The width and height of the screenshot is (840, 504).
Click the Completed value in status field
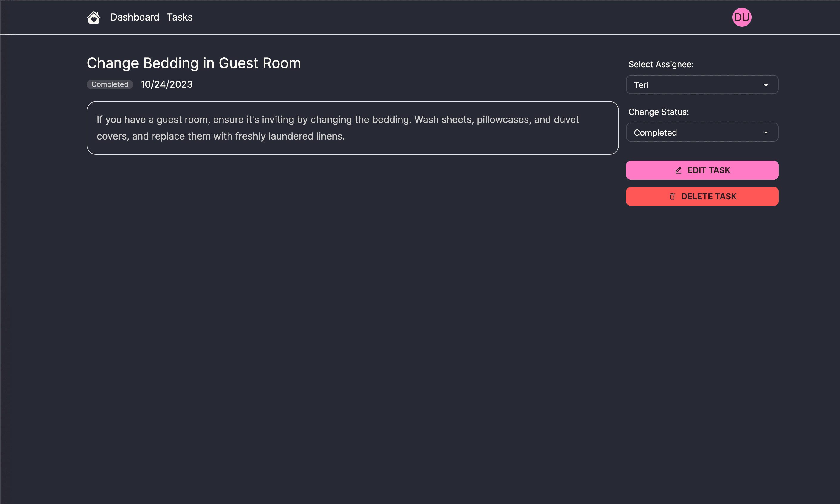click(x=655, y=132)
